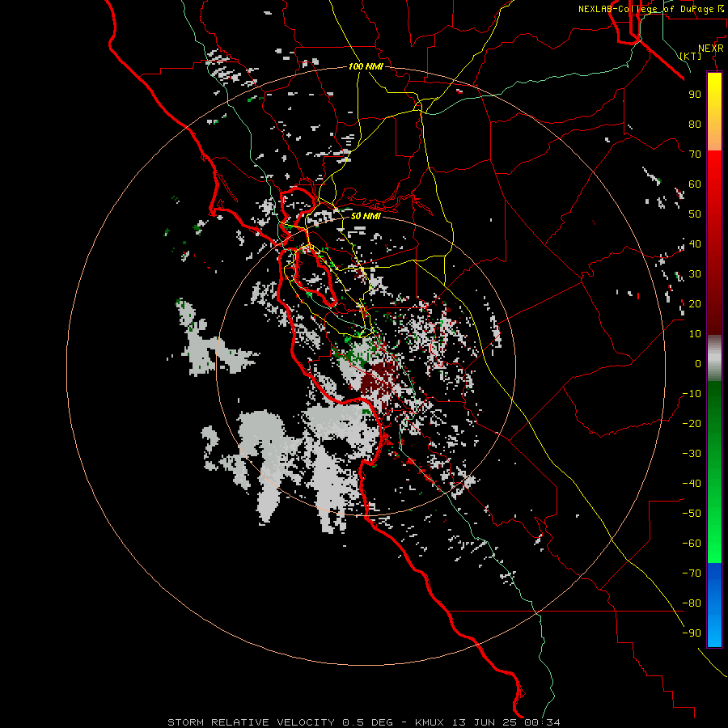The width and height of the screenshot is (728, 728).
Task: Select the 10 knot scale label
Action: pos(695,334)
